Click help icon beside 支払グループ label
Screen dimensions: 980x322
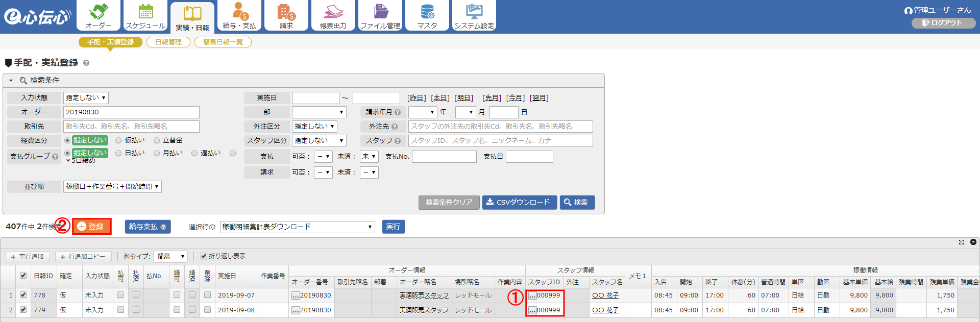tap(55, 157)
